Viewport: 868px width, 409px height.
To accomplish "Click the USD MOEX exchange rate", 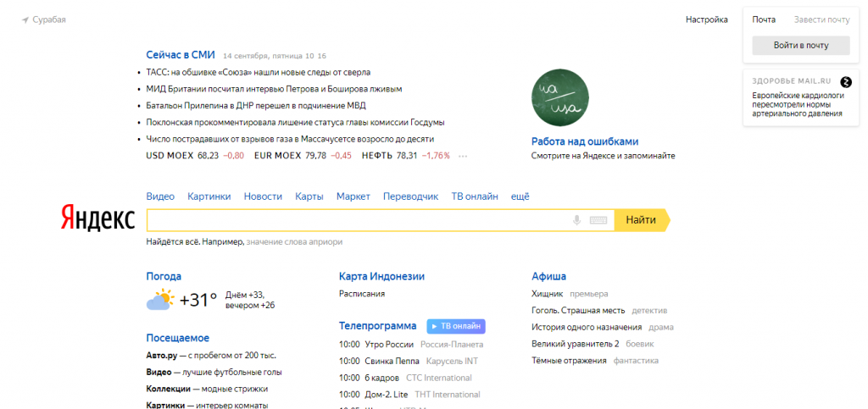I will 195,156.
